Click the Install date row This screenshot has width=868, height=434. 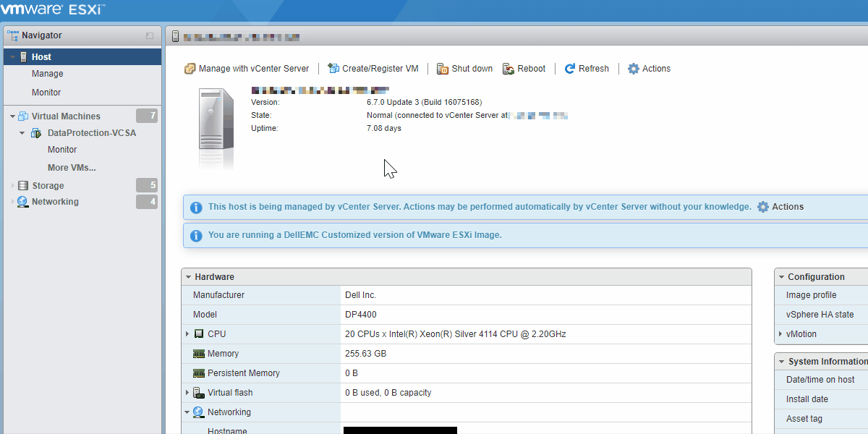coord(821,399)
